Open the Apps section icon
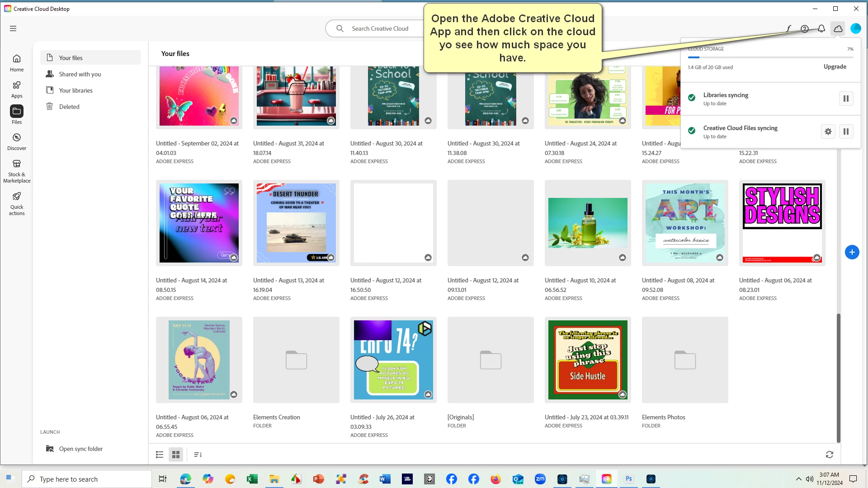 point(17,89)
